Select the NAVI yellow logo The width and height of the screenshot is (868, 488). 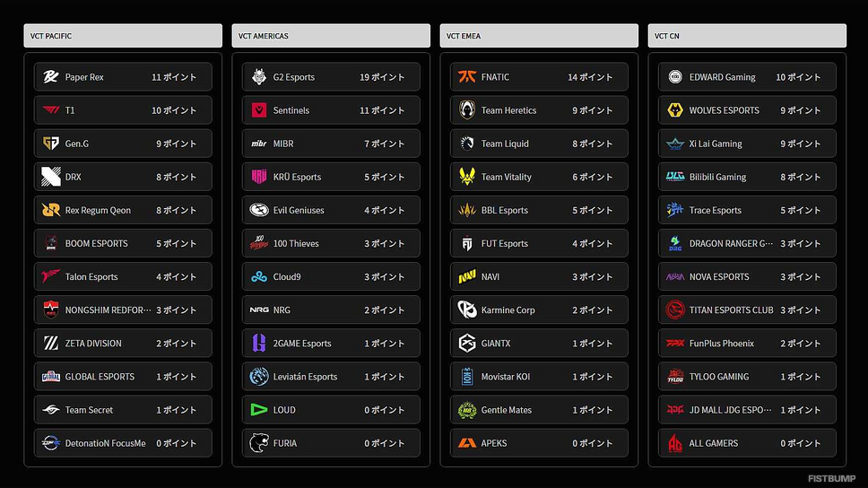[467, 276]
